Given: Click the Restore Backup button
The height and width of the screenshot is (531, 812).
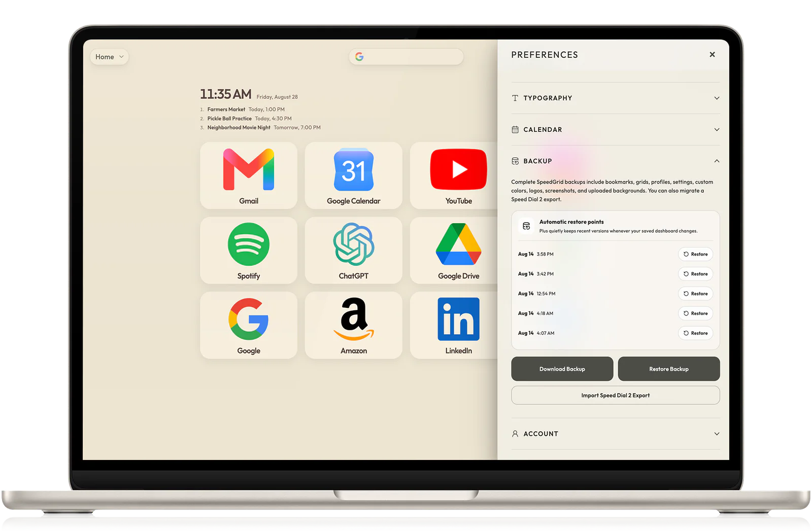Looking at the screenshot, I should pyautogui.click(x=669, y=369).
